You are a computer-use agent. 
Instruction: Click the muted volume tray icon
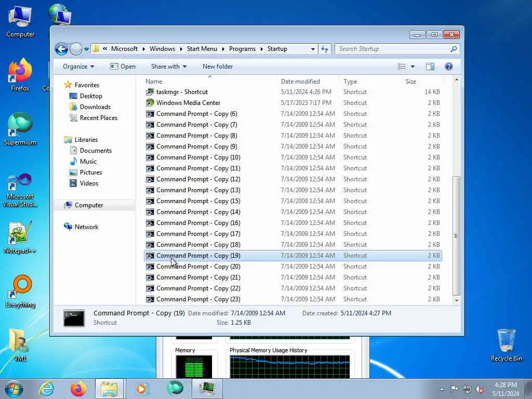pos(480,389)
